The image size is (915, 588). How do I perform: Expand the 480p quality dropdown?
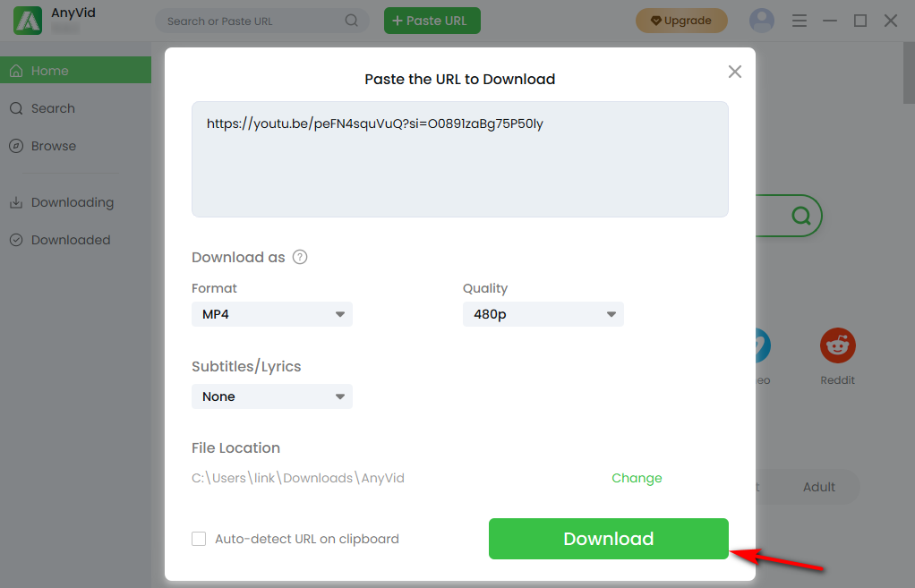pyautogui.click(x=543, y=314)
